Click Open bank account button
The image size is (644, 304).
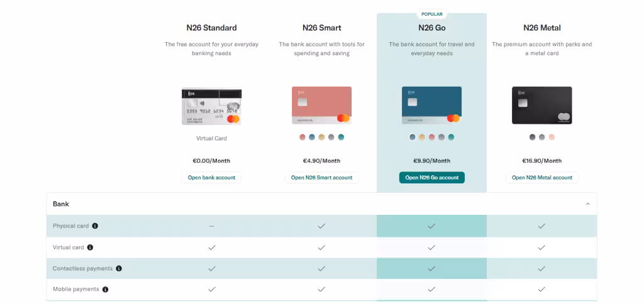pyautogui.click(x=211, y=178)
